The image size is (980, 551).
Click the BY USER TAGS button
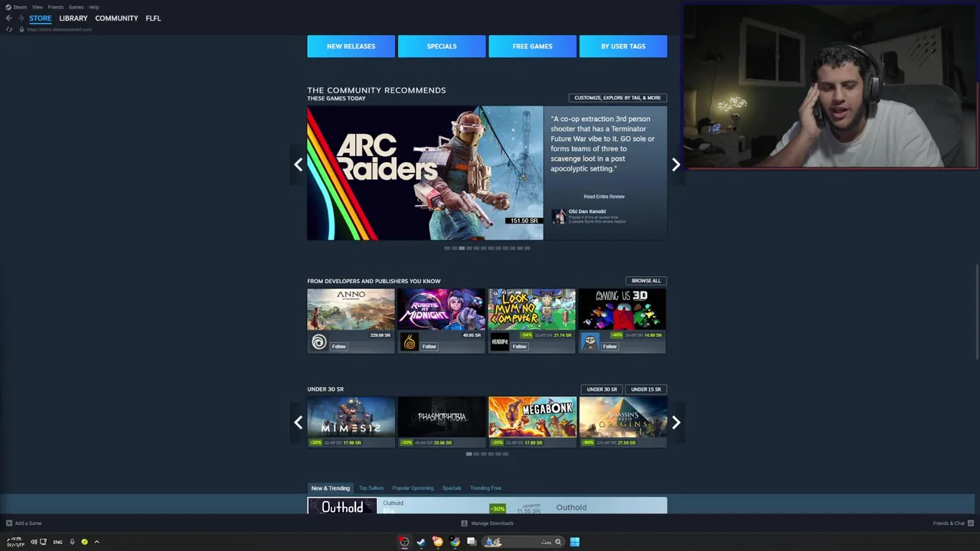(x=623, y=46)
